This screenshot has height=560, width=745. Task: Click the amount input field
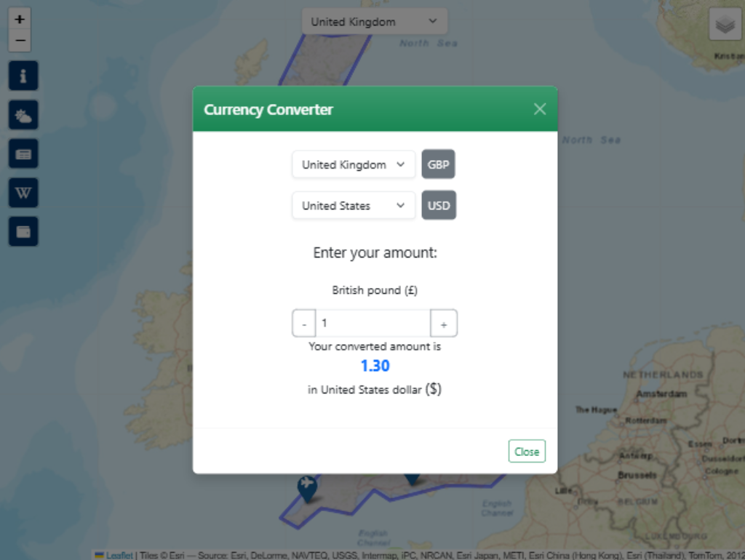point(372,323)
